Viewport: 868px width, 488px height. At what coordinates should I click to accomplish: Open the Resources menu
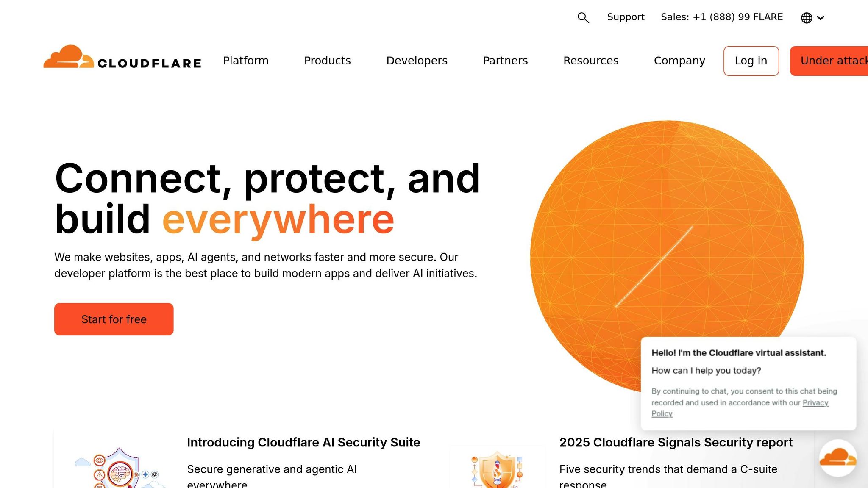click(591, 61)
